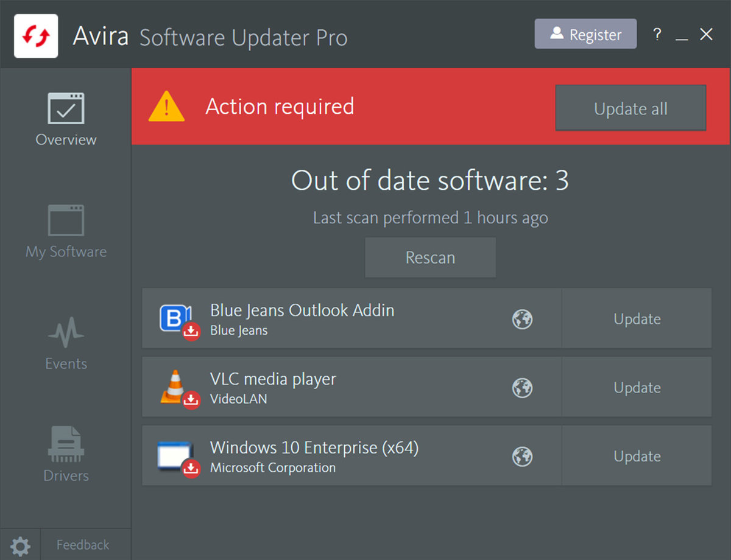
Task: Rescan for outdated software
Action: pos(430,257)
